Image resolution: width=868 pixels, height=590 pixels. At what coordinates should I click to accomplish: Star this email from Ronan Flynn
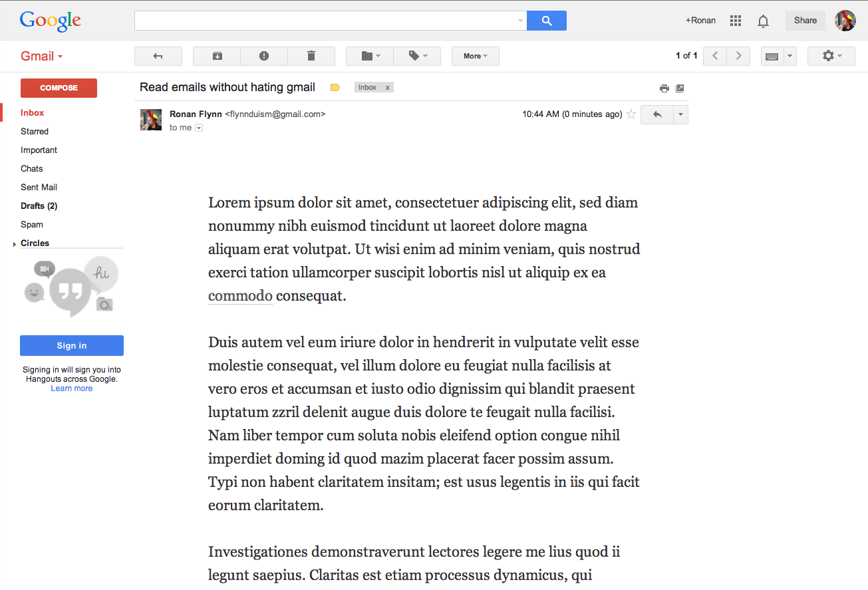coord(631,114)
